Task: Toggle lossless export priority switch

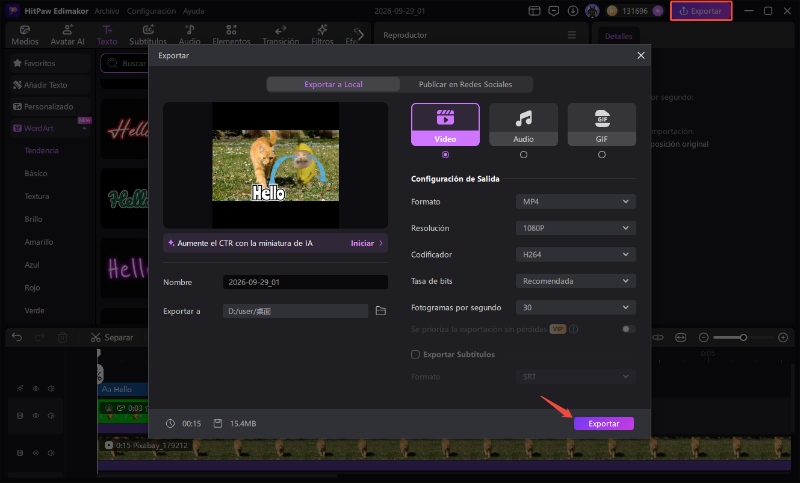Action: pyautogui.click(x=629, y=329)
